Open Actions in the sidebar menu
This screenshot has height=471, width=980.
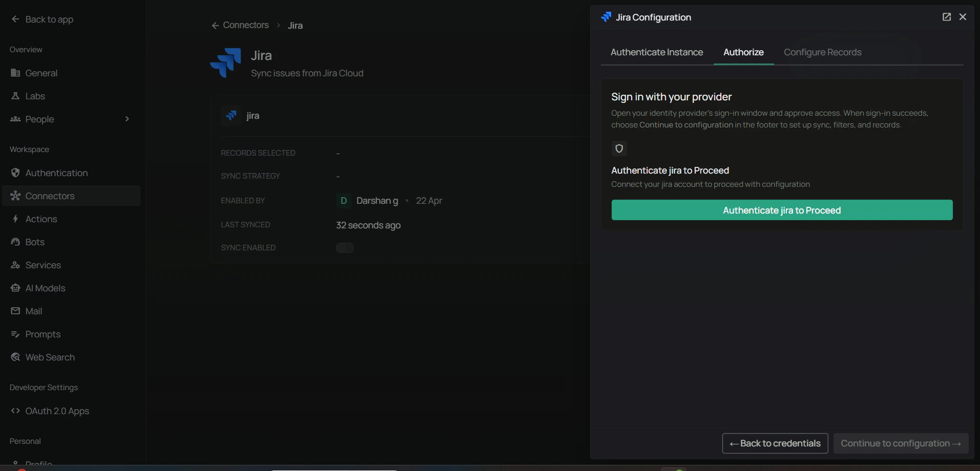click(71, 219)
